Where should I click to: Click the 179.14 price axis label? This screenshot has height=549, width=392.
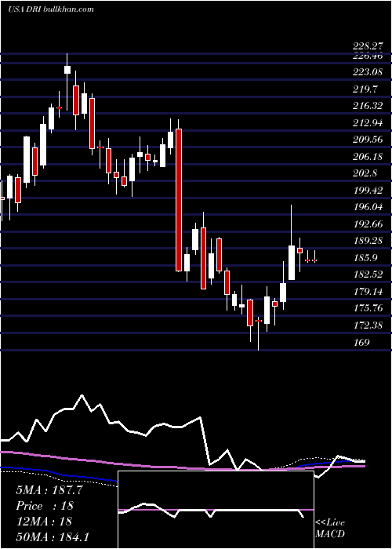pos(368,291)
